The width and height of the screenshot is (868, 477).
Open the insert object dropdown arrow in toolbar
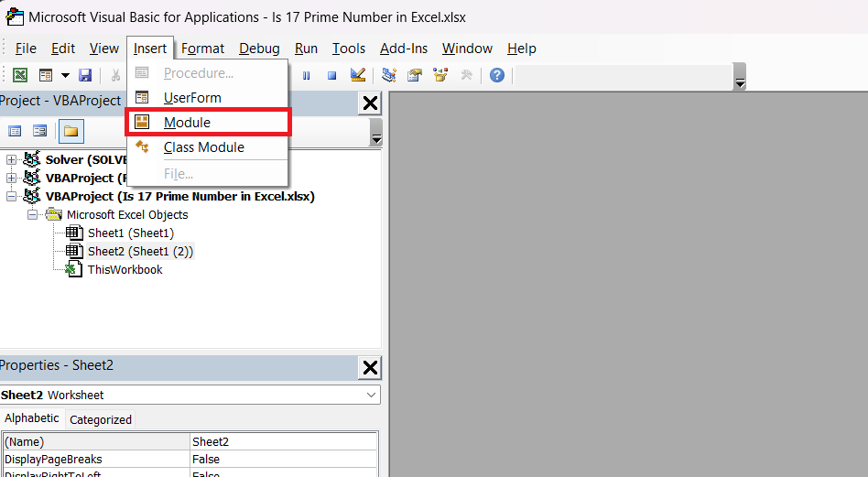pos(65,75)
